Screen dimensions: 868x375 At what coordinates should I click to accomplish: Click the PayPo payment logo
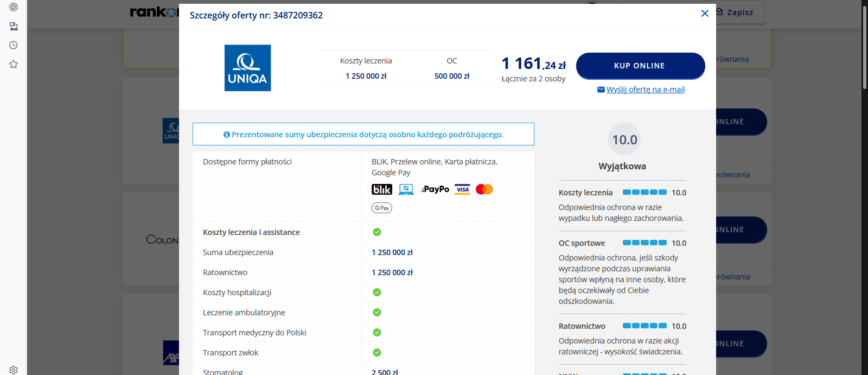[x=435, y=189]
